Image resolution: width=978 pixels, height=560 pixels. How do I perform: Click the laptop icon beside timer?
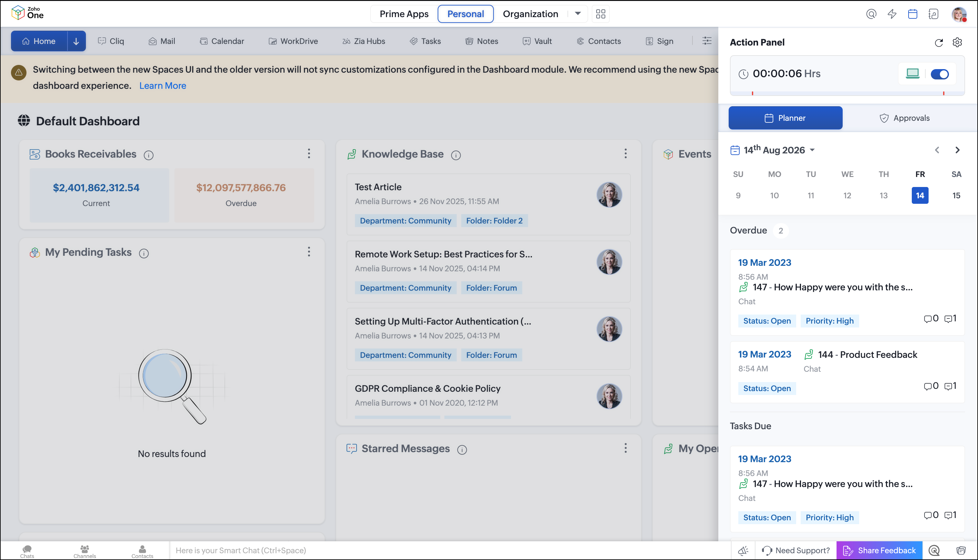(x=912, y=73)
